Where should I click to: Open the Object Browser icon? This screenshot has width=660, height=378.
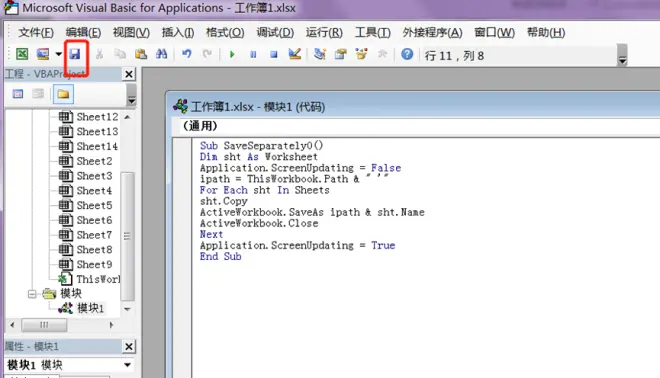click(361, 54)
